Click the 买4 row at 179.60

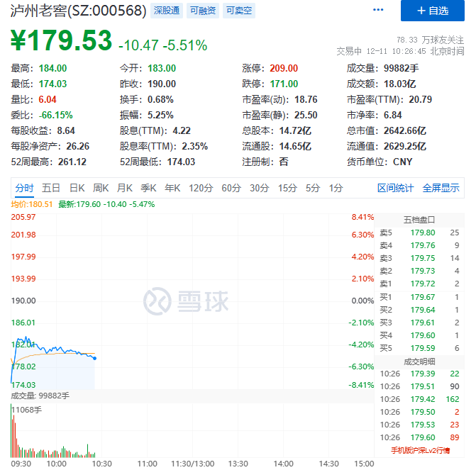(419, 335)
